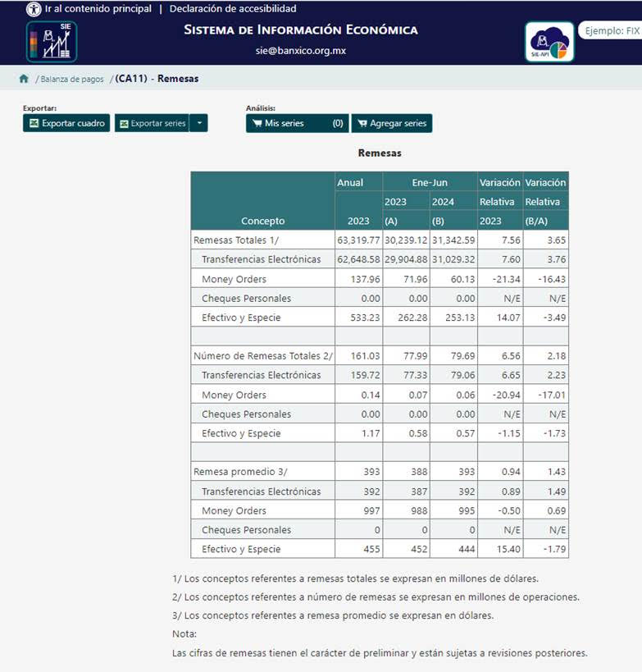Click Ir al contenido principal link
Screen dimensions: 642x672
tap(98, 9)
